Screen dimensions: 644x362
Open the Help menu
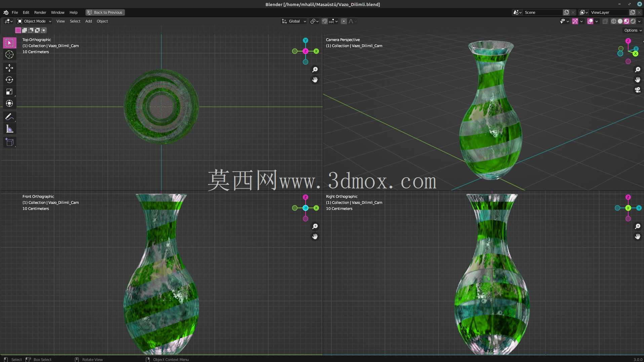73,12
